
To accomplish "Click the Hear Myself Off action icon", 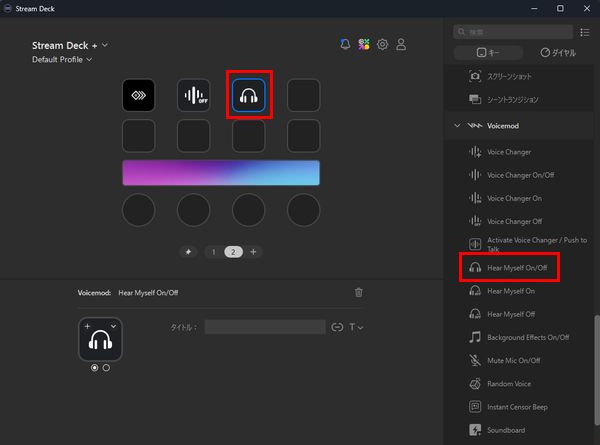I will coord(475,314).
